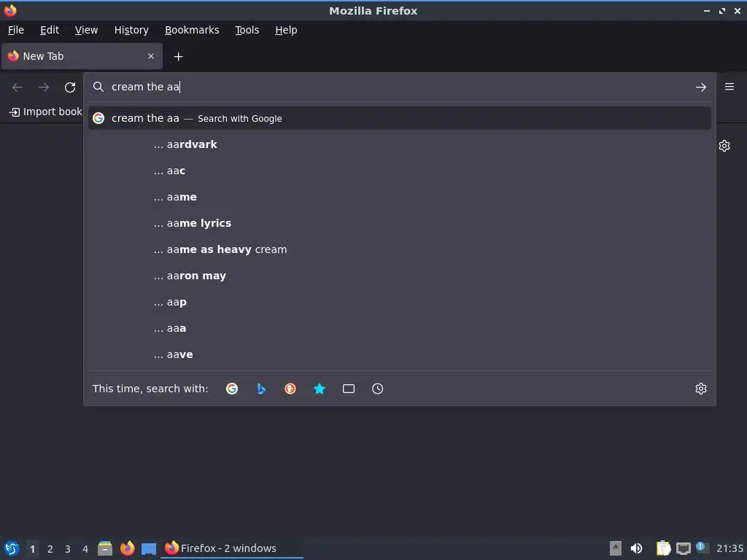Click 'Firefox - 2 windows' taskbar entry
This screenshot has width=747, height=560.
point(233,548)
